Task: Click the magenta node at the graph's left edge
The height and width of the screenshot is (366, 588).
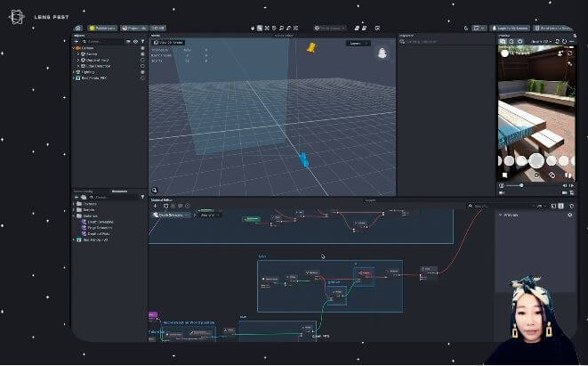Action: pos(153,315)
